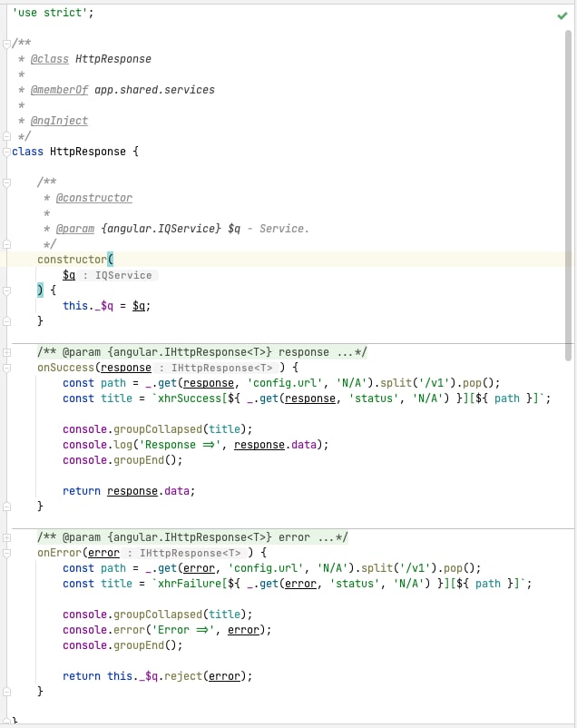Click split('/v1') call in onError
Viewport: 577px width, 728px height.
[399, 568]
